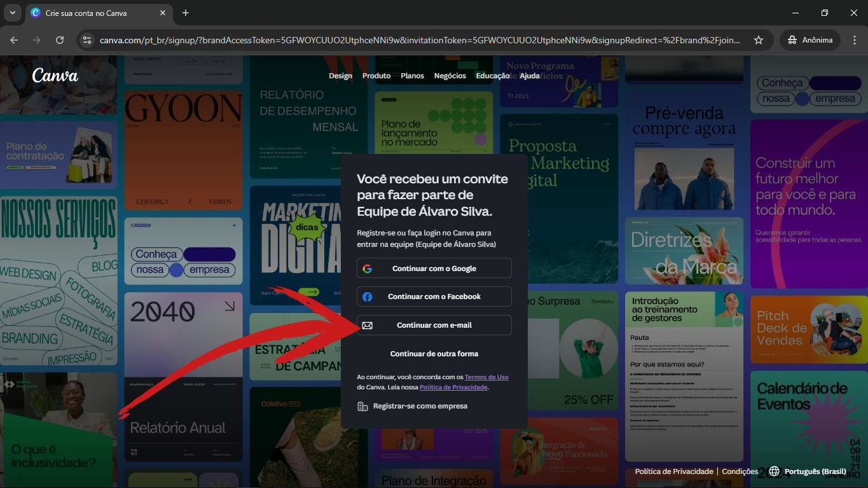The width and height of the screenshot is (868, 488).
Task: Change language from Português (Brasil)
Action: [808, 471]
